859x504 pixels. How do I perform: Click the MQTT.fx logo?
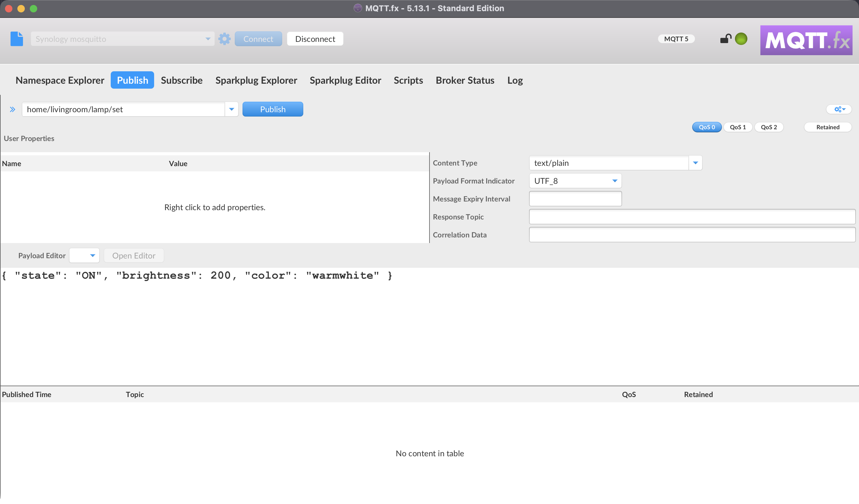pyautogui.click(x=806, y=40)
